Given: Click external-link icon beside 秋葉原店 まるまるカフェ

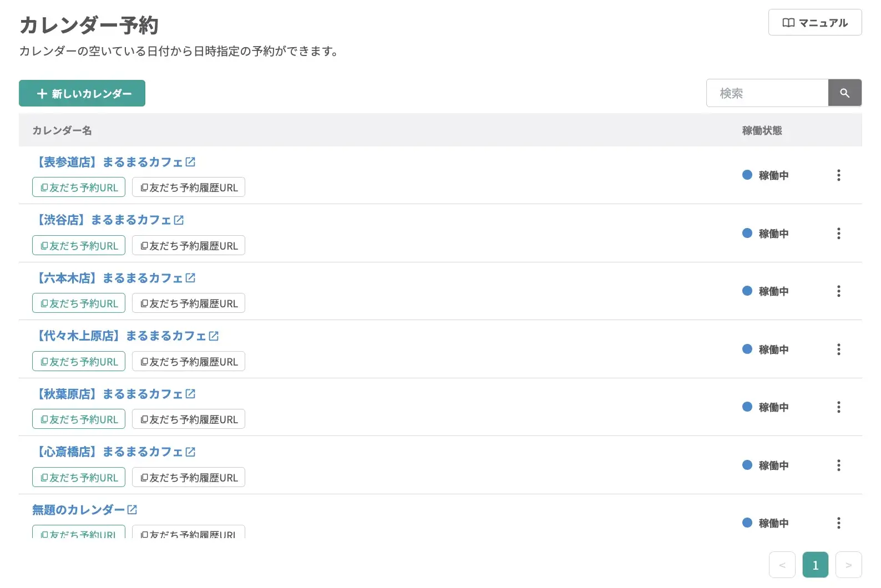Looking at the screenshot, I should pyautogui.click(x=190, y=394).
